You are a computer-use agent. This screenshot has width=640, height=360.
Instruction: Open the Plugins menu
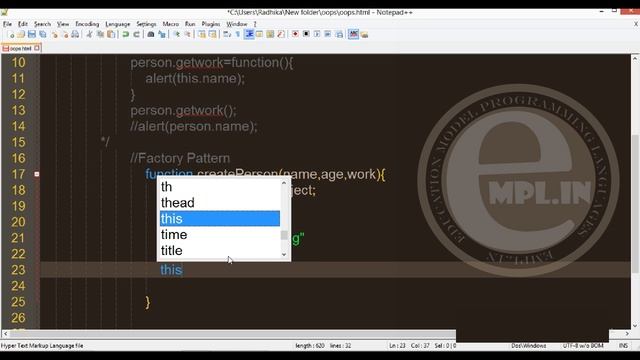point(211,24)
